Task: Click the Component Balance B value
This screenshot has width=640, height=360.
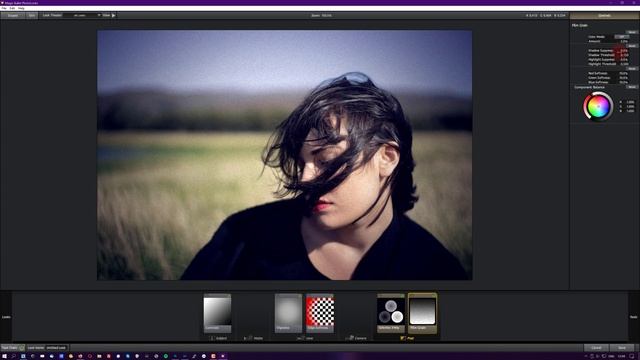Action: [x=630, y=111]
